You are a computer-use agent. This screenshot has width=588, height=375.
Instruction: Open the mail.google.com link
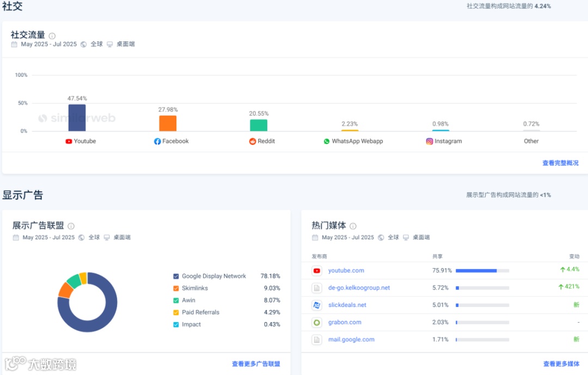point(351,340)
